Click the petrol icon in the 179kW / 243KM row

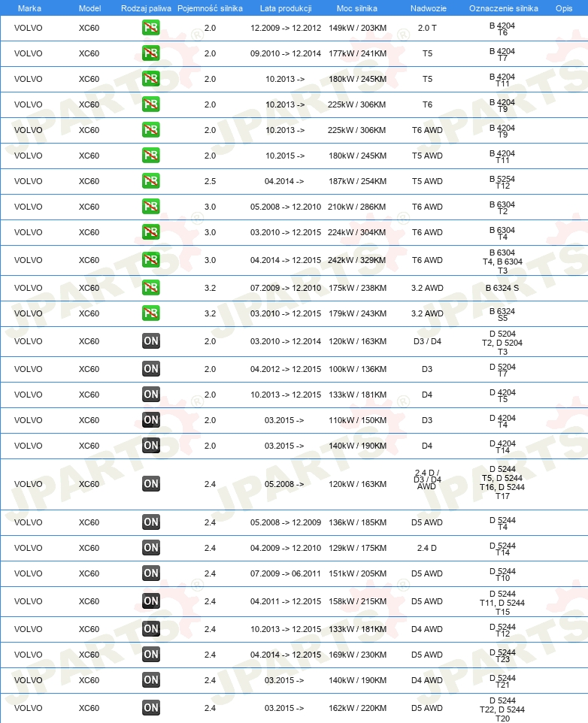point(151,313)
